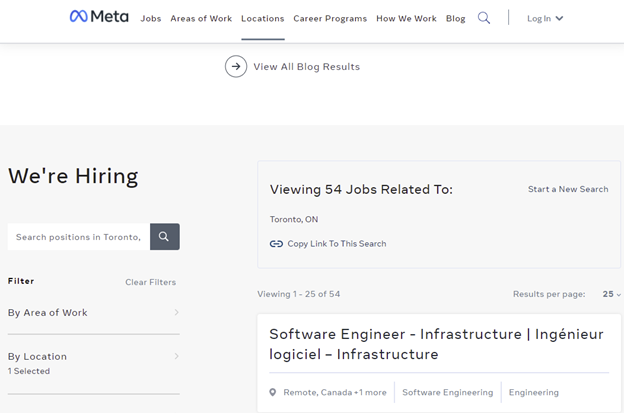
Task: Click the circled arrow beside blog results
Action: (236, 67)
